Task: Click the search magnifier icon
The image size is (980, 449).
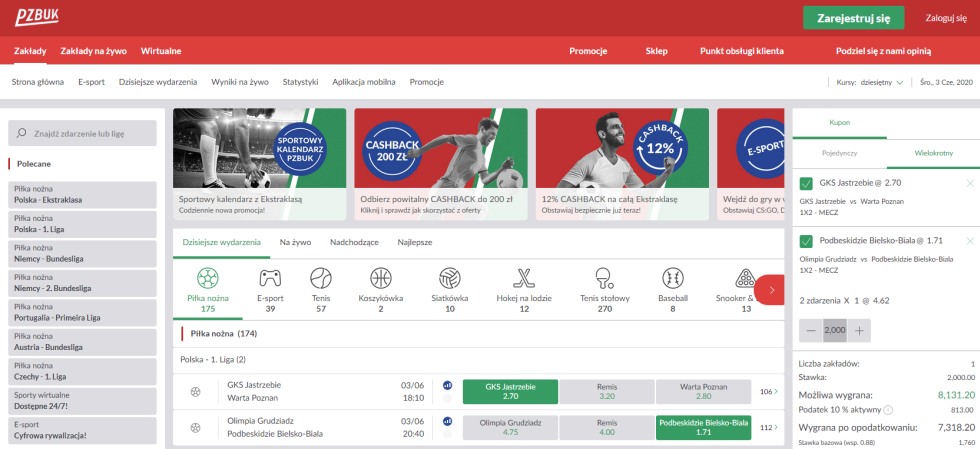Action: (x=21, y=133)
